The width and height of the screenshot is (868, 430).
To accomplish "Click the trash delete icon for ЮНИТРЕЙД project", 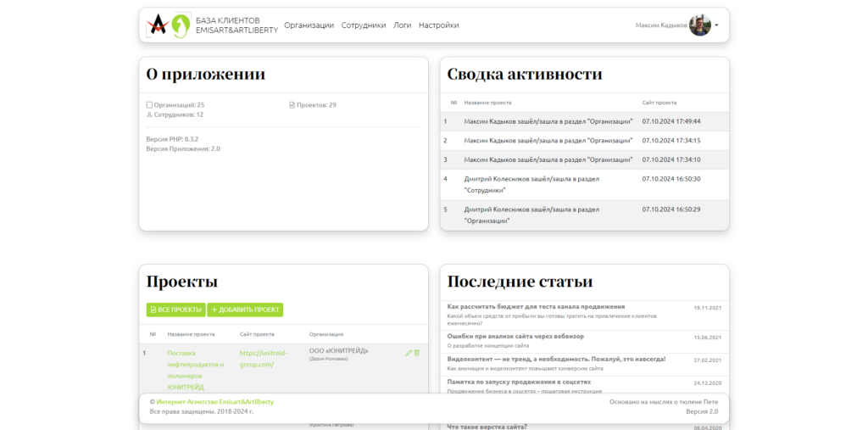I will tap(417, 353).
